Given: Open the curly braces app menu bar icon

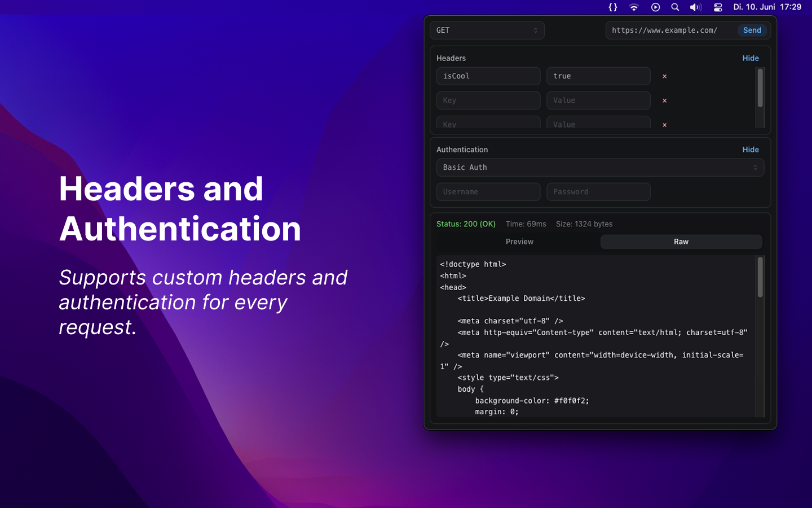Looking at the screenshot, I should point(613,7).
